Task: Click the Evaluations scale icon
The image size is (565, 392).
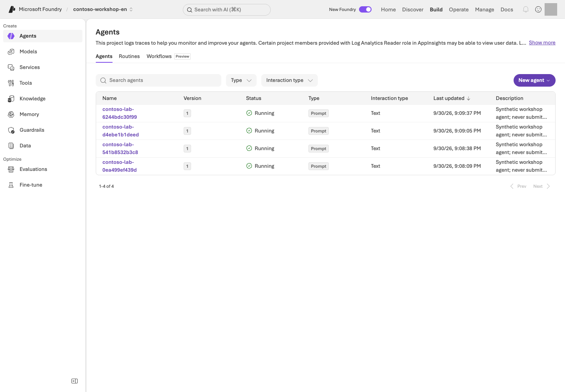Action: tap(11, 169)
